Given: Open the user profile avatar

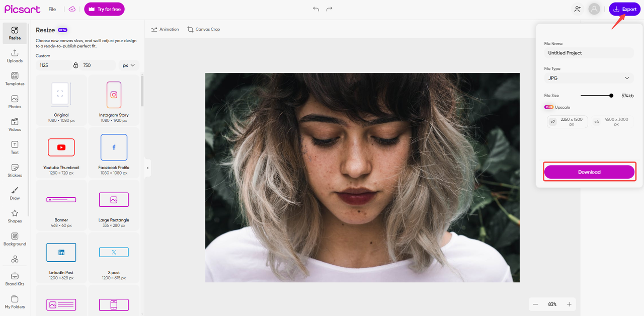Looking at the screenshot, I should click(x=594, y=9).
